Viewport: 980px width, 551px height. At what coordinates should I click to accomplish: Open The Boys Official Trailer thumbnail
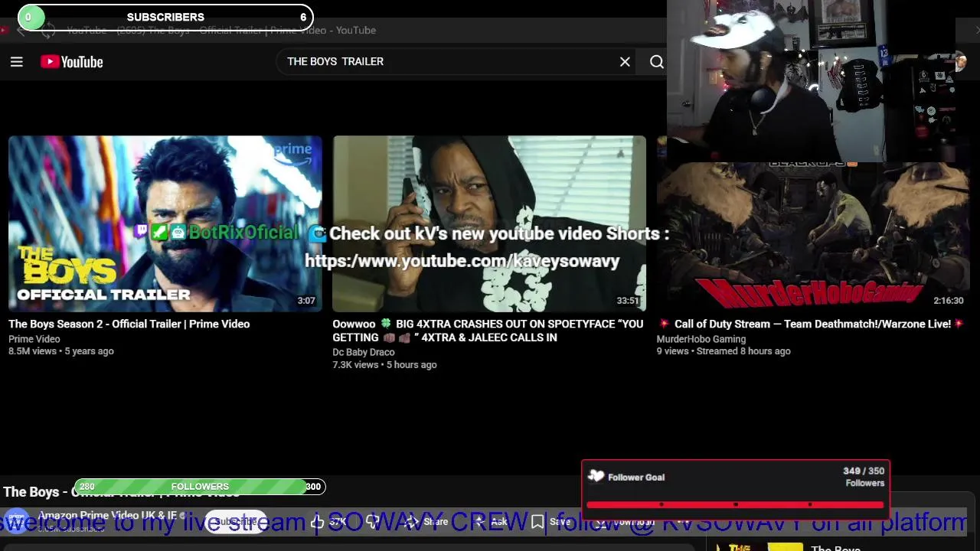tap(165, 223)
